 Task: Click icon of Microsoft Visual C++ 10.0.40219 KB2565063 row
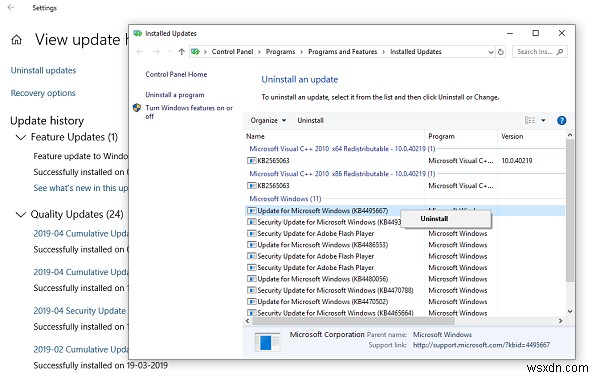(x=251, y=161)
